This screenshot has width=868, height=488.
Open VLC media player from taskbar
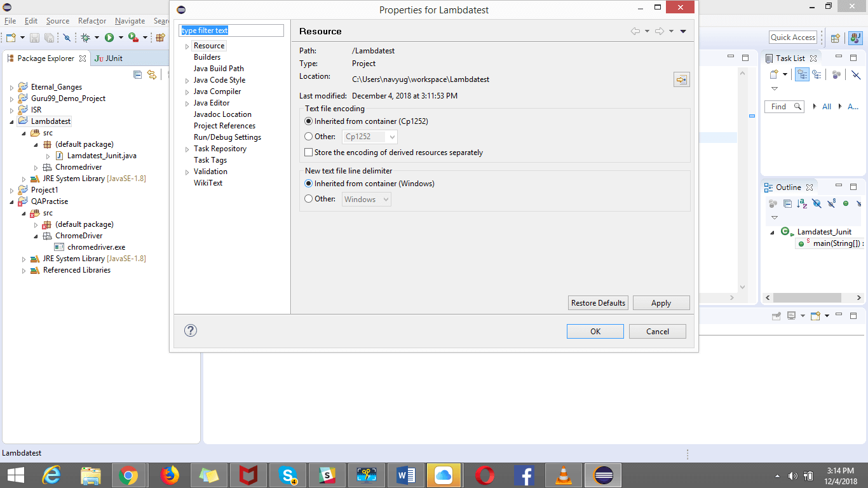coord(563,475)
